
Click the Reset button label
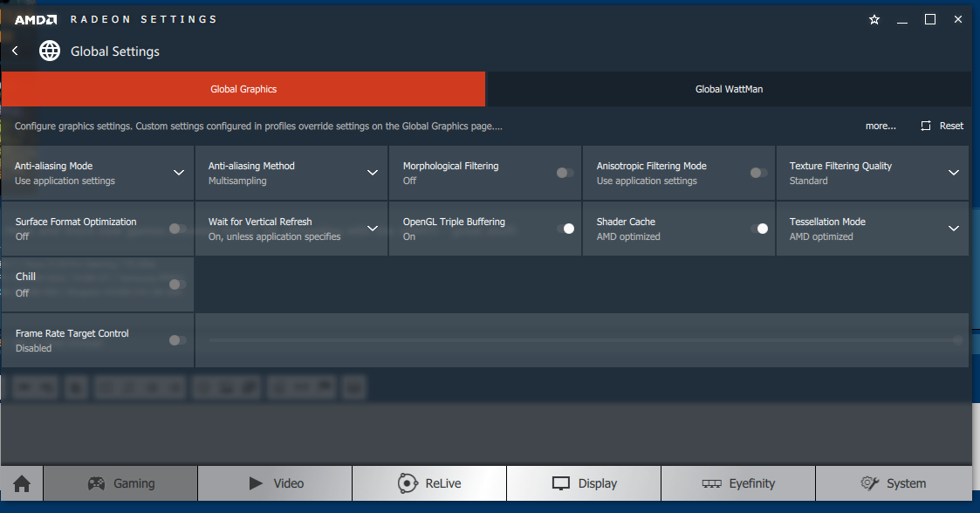(x=951, y=126)
